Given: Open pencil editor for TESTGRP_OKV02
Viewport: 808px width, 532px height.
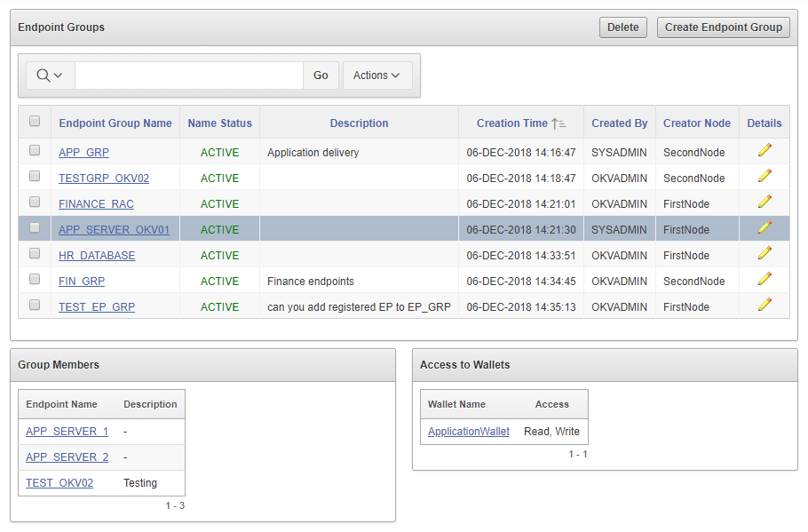Looking at the screenshot, I should coord(764,178).
